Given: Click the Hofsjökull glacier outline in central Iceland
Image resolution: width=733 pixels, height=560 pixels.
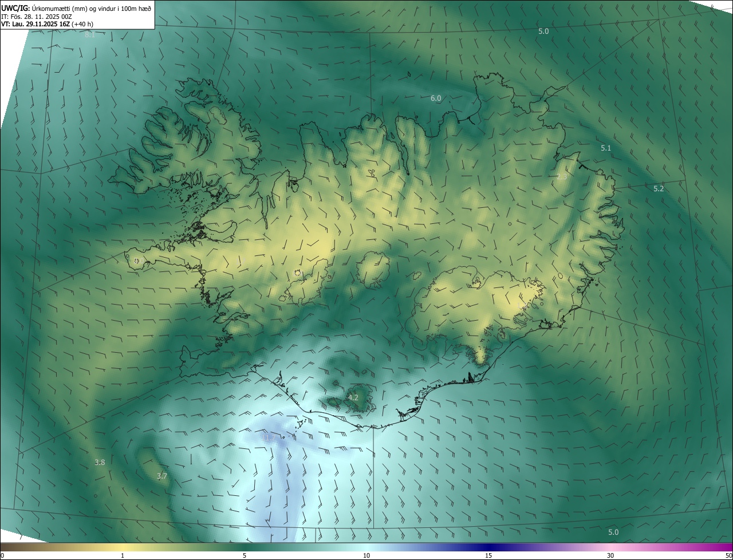Looking at the screenshot, I should (x=373, y=269).
